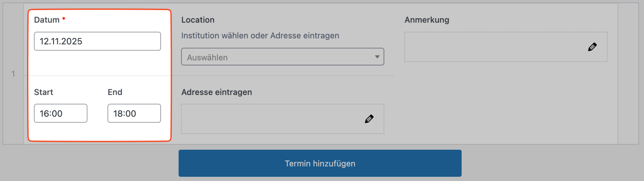Click the Location heading
The height and width of the screenshot is (181, 644).
(198, 20)
